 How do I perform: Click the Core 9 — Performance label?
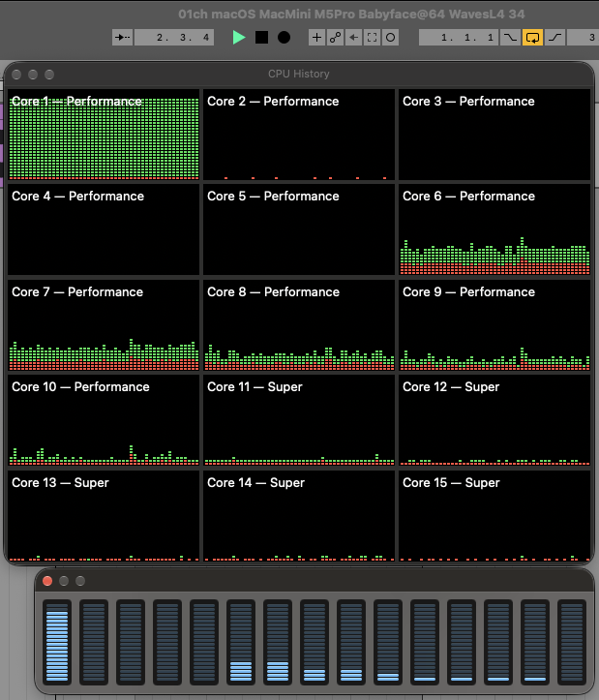(x=468, y=292)
